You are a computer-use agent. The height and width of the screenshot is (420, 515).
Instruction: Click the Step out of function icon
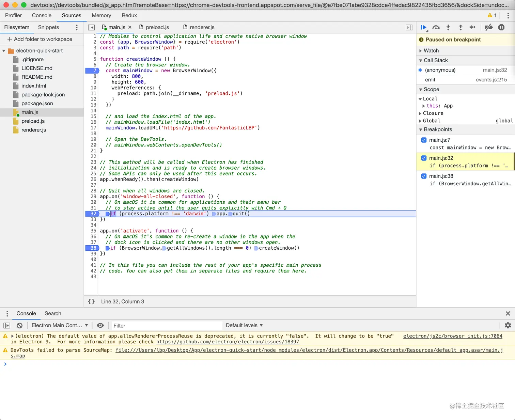[x=461, y=28]
